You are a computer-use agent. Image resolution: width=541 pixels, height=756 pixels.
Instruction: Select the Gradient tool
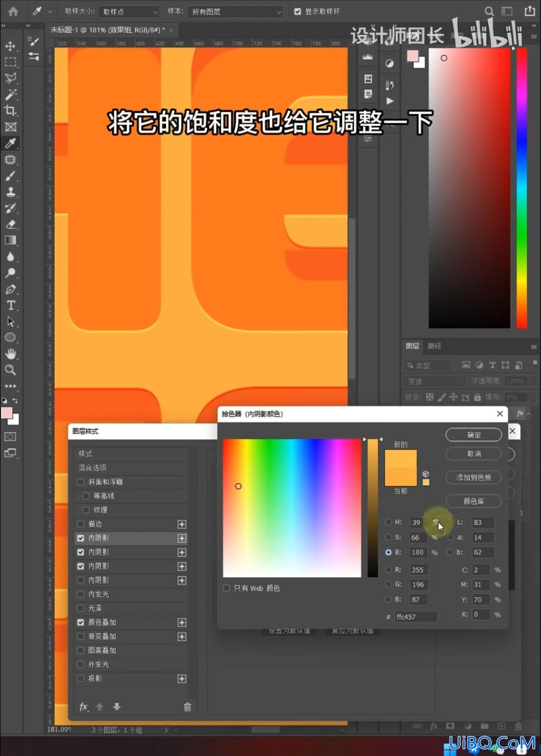(x=10, y=241)
